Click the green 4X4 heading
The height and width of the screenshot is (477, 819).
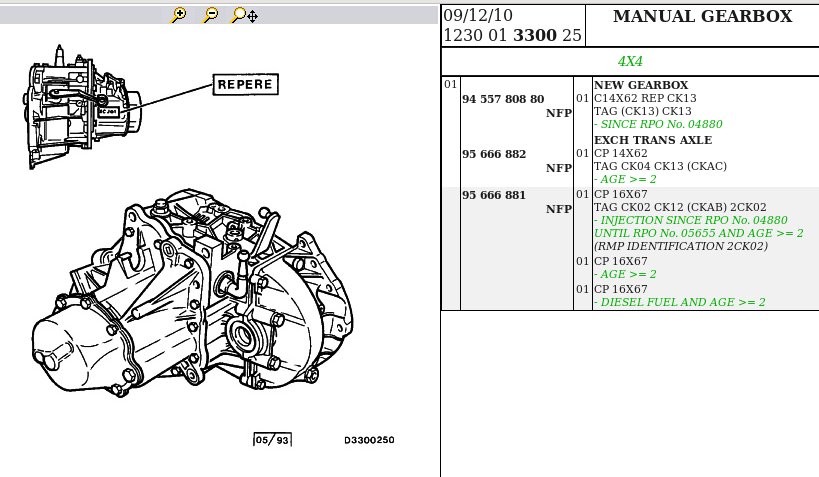pyautogui.click(x=630, y=61)
